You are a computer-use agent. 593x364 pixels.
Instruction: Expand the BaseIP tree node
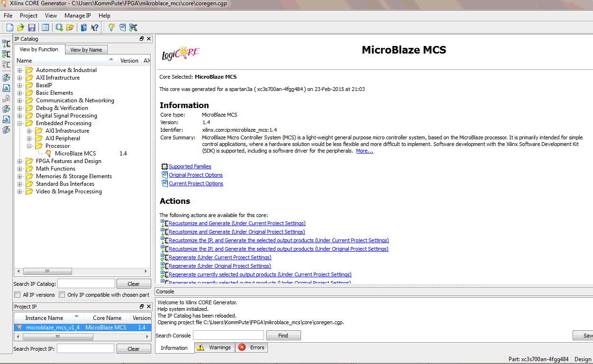point(20,85)
